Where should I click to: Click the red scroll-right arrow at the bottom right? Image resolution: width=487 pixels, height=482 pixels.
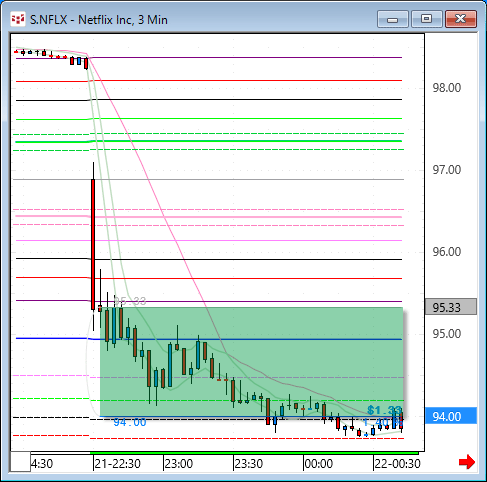click(x=467, y=462)
